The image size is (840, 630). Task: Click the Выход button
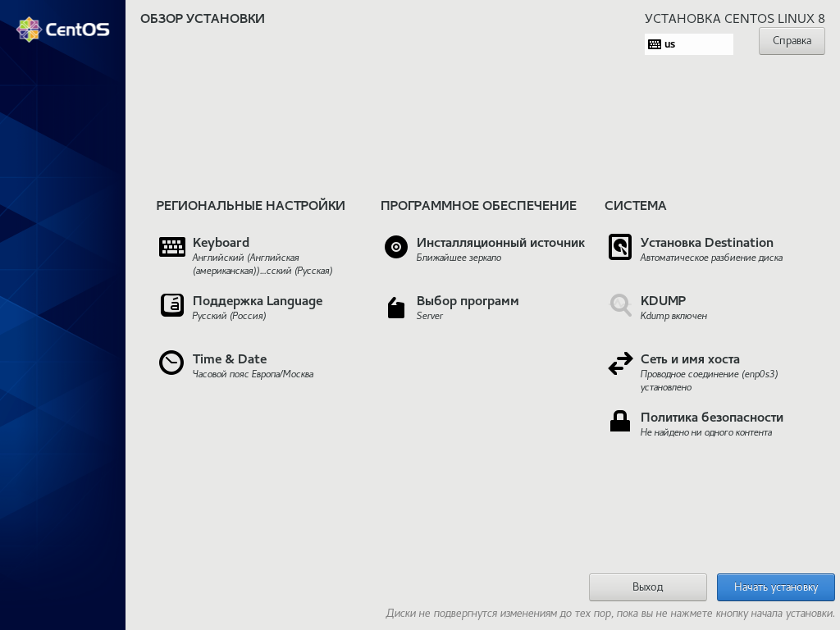648,587
